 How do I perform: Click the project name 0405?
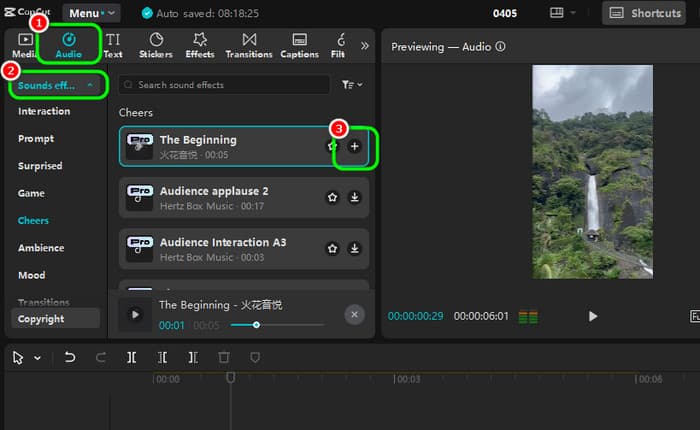point(504,13)
